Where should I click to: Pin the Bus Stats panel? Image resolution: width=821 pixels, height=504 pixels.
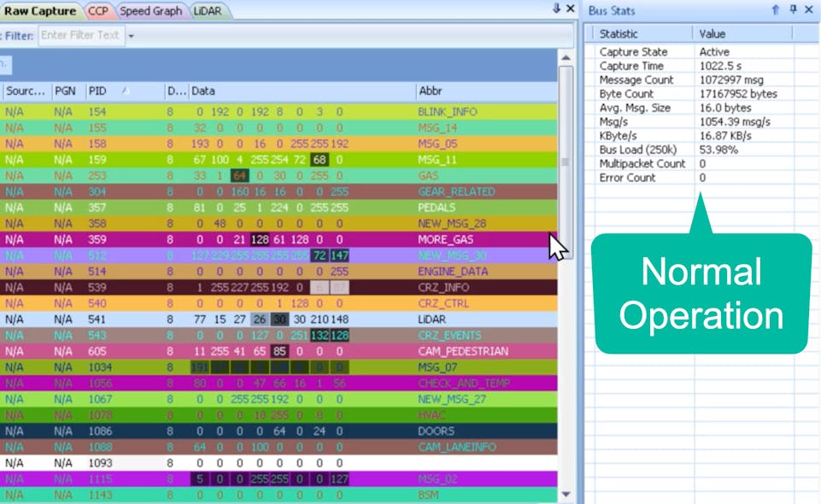(x=793, y=9)
